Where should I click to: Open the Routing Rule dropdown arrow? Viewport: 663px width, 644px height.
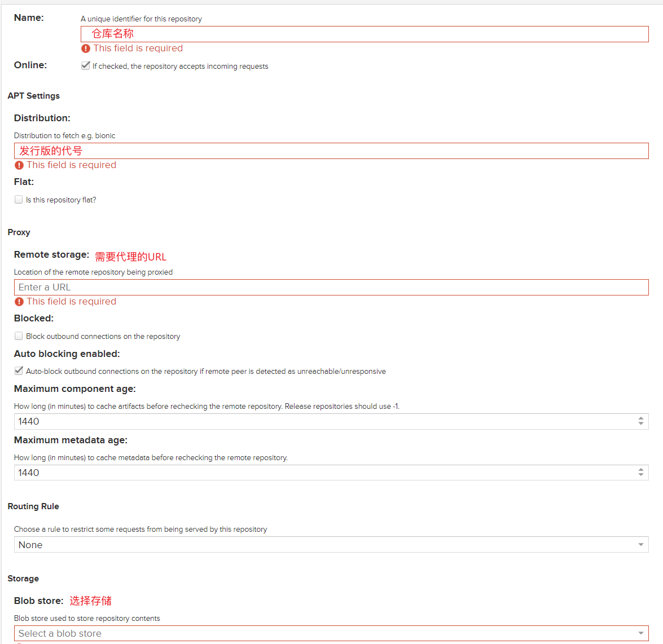[x=641, y=545]
